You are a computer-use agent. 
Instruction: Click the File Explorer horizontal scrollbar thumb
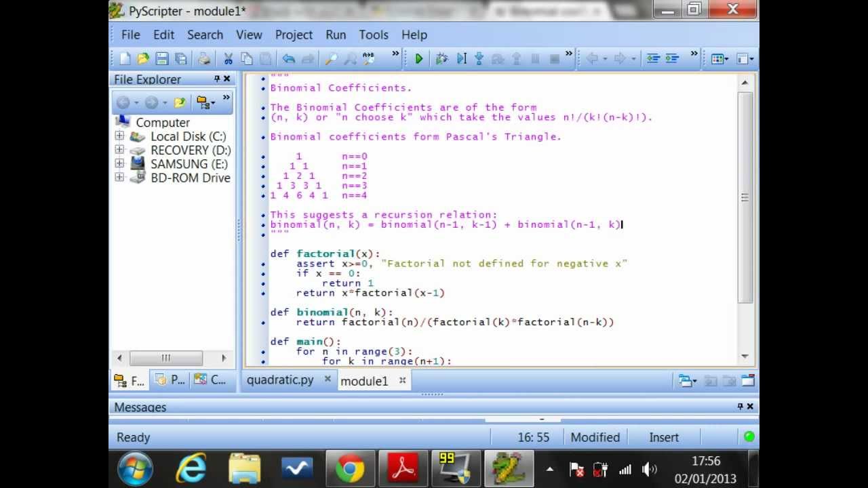click(x=166, y=358)
